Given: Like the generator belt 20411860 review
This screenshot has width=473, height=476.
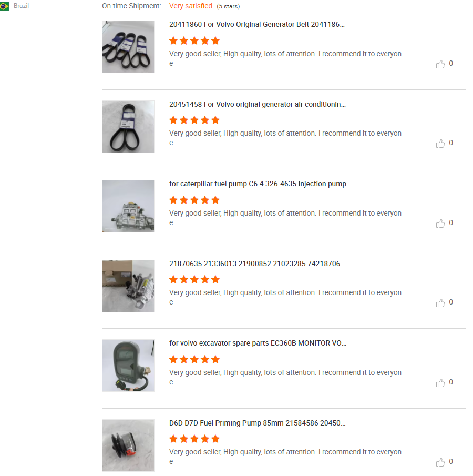Looking at the screenshot, I should tap(440, 64).
